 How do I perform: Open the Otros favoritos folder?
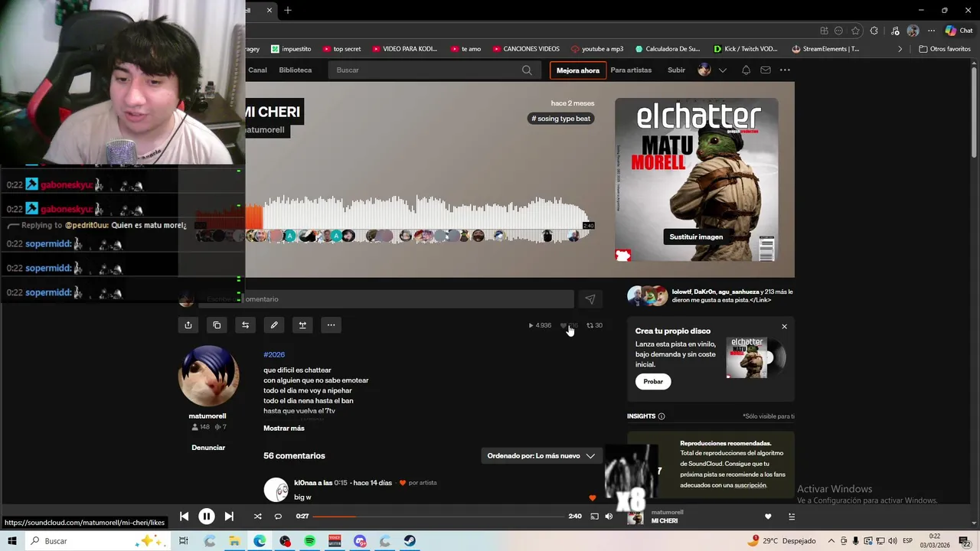(945, 49)
